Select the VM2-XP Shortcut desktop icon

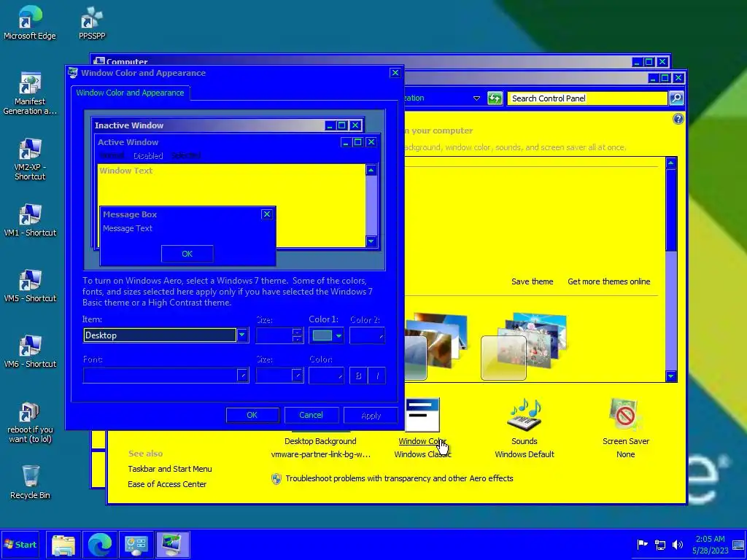(x=29, y=159)
